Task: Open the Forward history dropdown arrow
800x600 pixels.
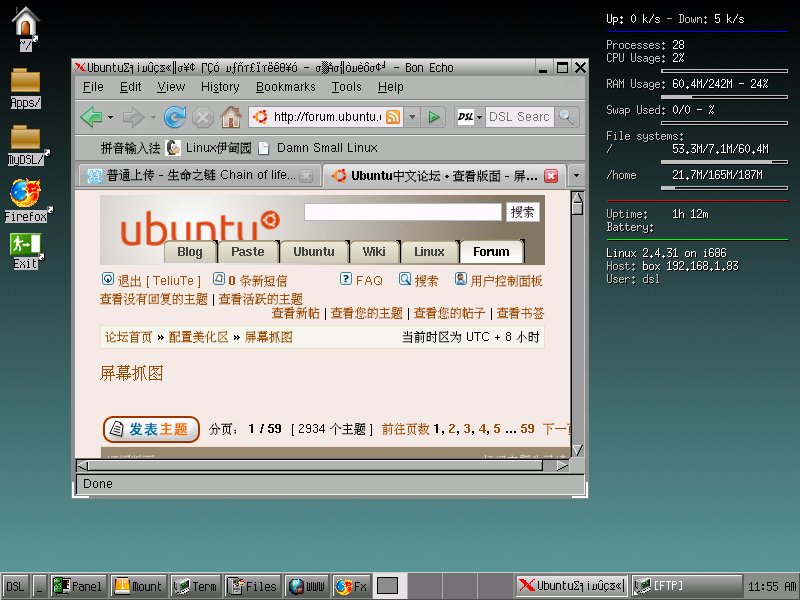Action: click(x=153, y=117)
